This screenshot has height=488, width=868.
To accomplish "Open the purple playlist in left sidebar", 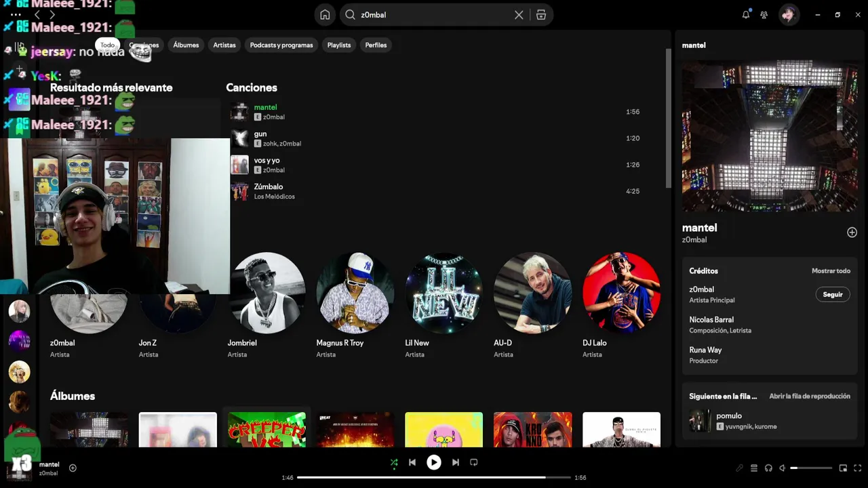I will [19, 341].
